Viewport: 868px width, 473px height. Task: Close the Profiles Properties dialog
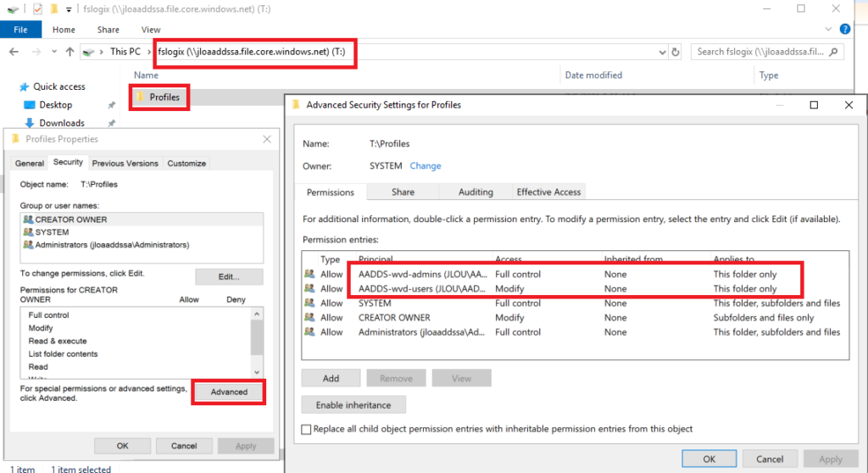tap(267, 139)
